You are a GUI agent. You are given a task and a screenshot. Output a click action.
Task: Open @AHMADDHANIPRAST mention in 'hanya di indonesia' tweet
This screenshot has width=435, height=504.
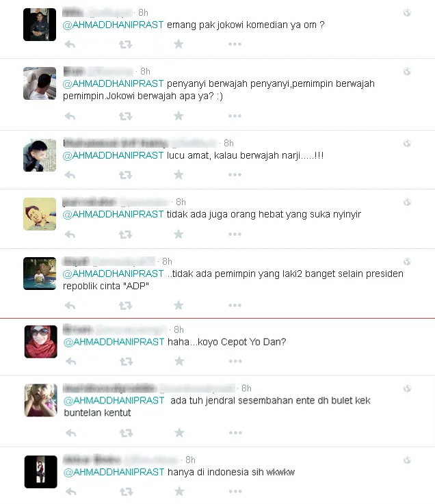[x=114, y=472]
